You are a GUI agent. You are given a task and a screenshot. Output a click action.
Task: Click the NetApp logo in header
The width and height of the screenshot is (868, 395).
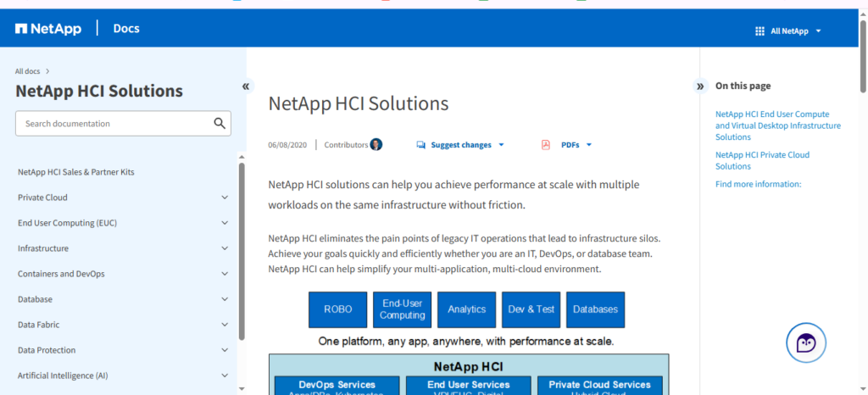(x=48, y=28)
